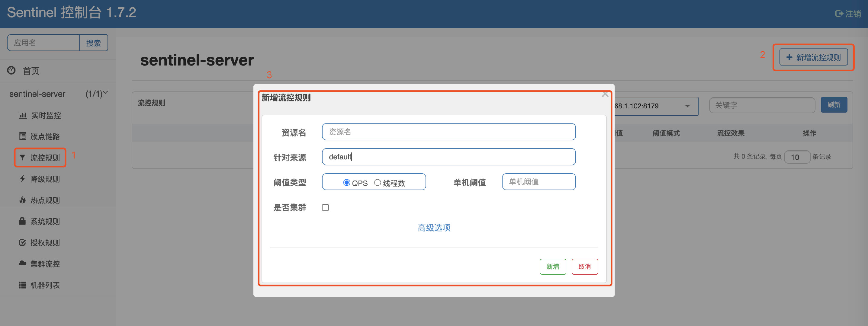Select the 线程数 radio button
The height and width of the screenshot is (326, 868).
click(x=378, y=183)
